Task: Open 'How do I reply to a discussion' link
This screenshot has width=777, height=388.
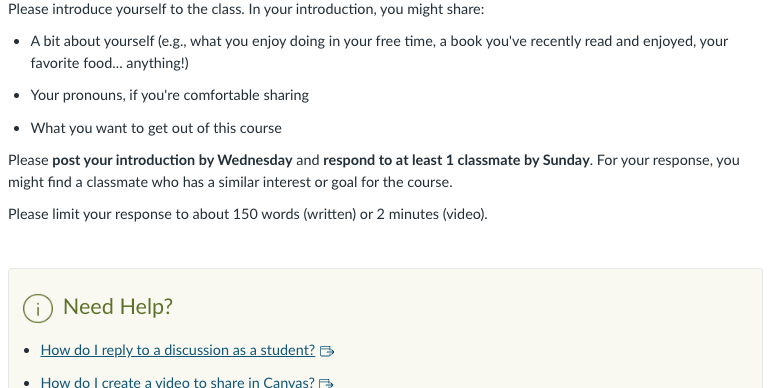Action: [177, 350]
